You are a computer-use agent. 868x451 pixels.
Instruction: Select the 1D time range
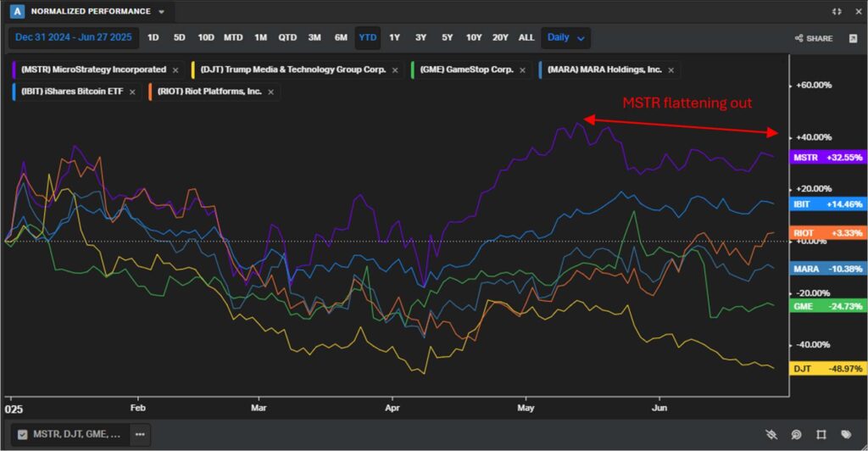[153, 37]
